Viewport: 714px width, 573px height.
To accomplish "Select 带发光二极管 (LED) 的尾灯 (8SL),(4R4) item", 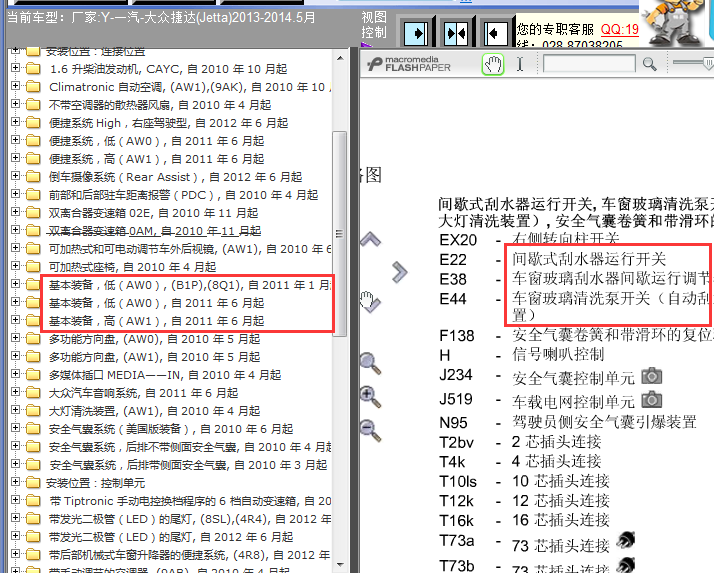I will coord(189,519).
